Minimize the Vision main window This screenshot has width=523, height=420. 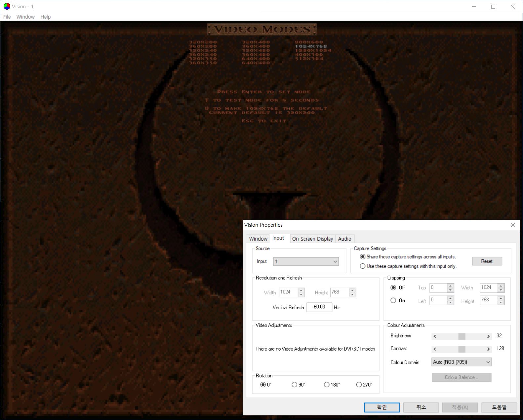pyautogui.click(x=474, y=7)
